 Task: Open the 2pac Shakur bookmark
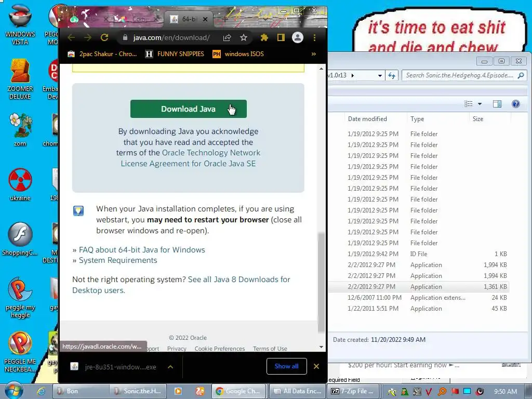pyautogui.click(x=102, y=54)
